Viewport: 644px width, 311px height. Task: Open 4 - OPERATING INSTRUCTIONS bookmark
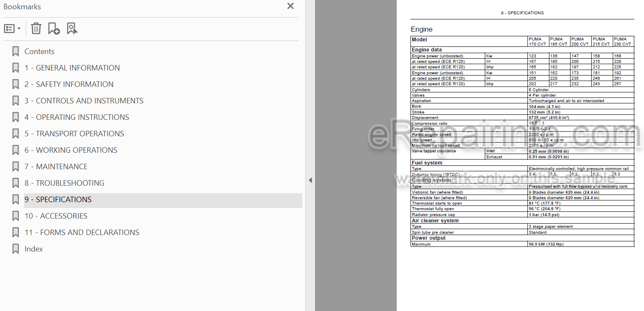(x=77, y=117)
